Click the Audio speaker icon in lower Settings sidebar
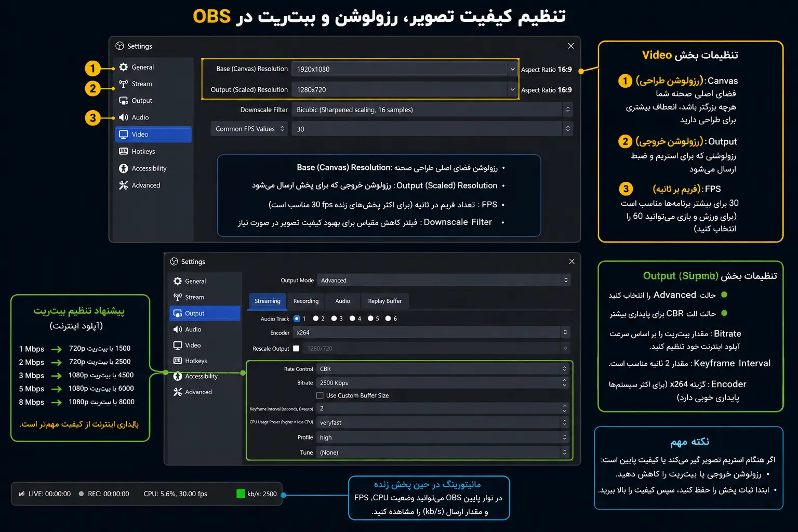The image size is (798, 532). pyautogui.click(x=177, y=329)
